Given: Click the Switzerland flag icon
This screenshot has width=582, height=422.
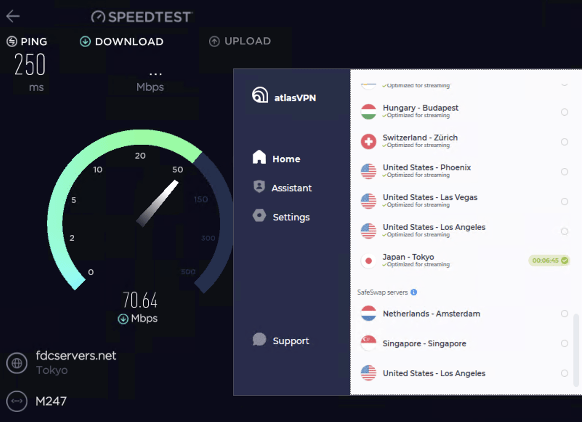Looking at the screenshot, I should coord(369,141).
